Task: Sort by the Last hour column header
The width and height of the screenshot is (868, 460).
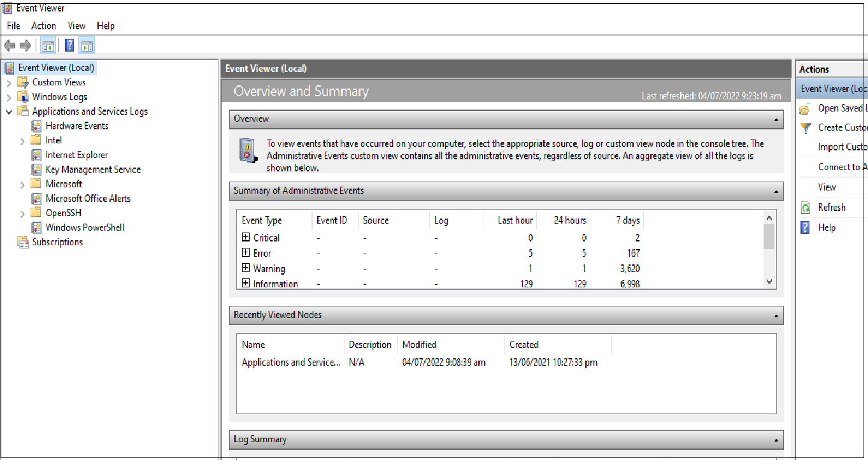Action: pos(509,220)
